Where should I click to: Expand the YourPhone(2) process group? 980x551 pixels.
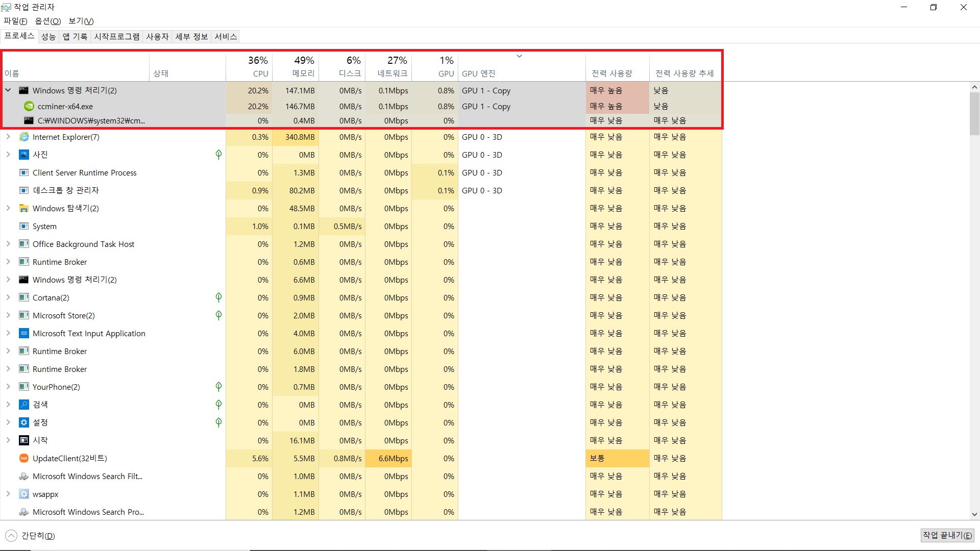point(8,387)
